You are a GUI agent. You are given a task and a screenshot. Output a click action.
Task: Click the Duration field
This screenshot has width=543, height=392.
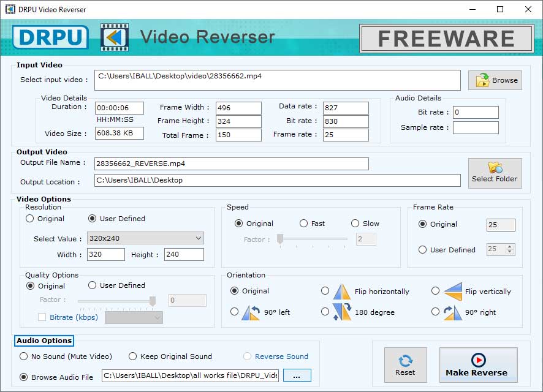coord(120,108)
